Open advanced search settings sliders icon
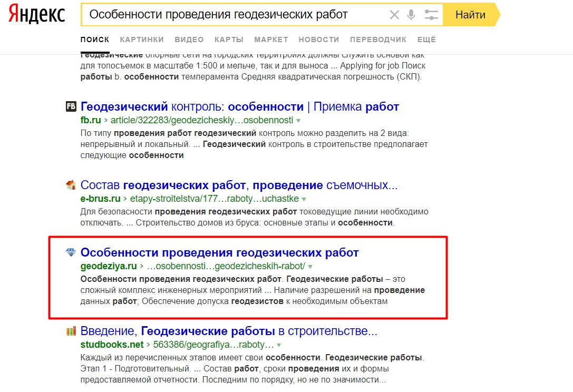The width and height of the screenshot is (573, 392). (431, 15)
